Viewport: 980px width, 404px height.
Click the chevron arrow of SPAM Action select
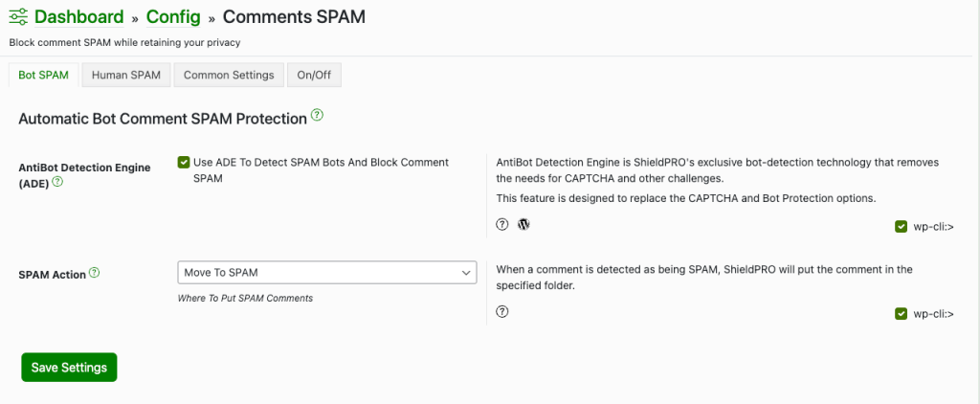pos(466,273)
